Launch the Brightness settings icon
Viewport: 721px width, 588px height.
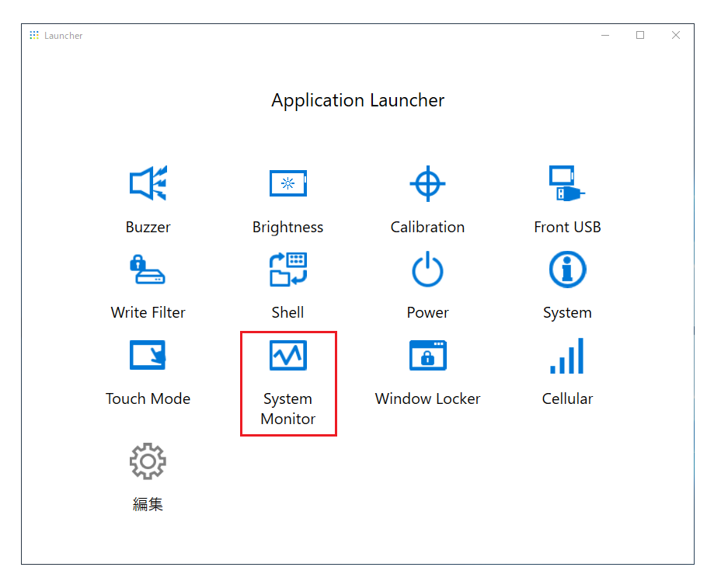(287, 184)
